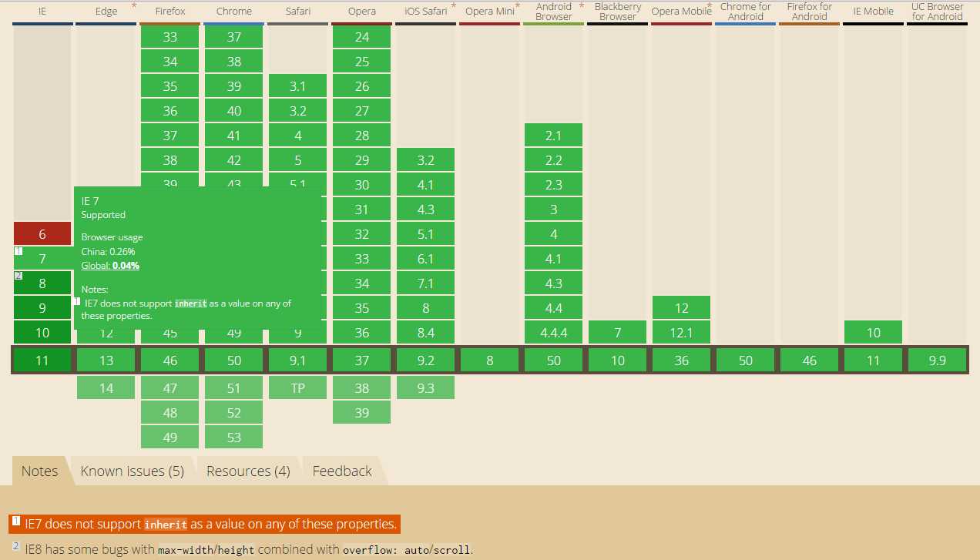
Task: Click the Opera column header
Action: [x=362, y=12]
